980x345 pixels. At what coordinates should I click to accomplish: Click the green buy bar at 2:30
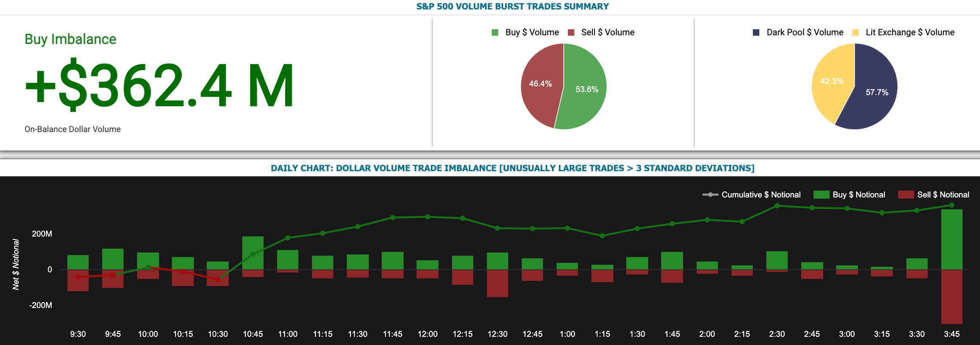coord(777,260)
